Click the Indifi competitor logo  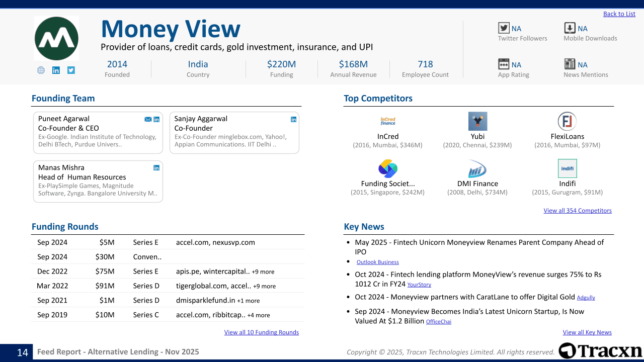(x=567, y=168)
